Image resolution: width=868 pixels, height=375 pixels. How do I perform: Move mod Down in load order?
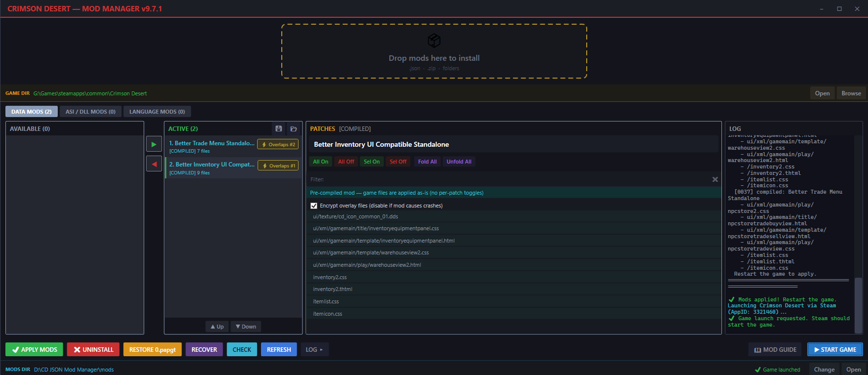(x=246, y=327)
